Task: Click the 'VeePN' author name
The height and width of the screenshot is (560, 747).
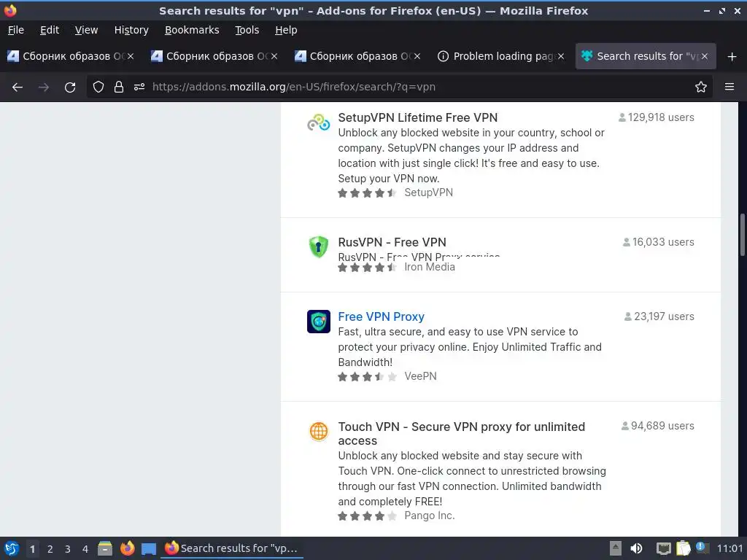Action: [x=420, y=376]
